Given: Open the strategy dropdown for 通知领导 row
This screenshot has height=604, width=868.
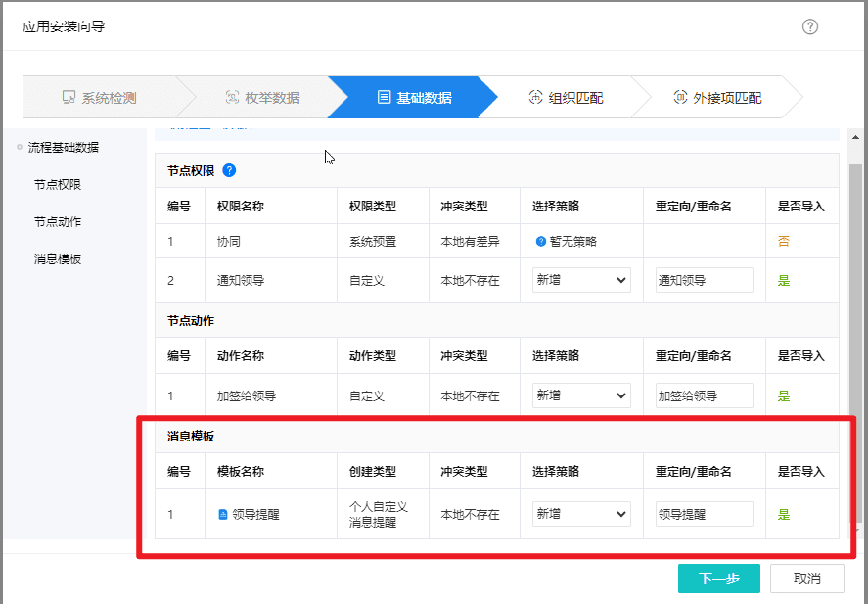Looking at the screenshot, I should (581, 280).
